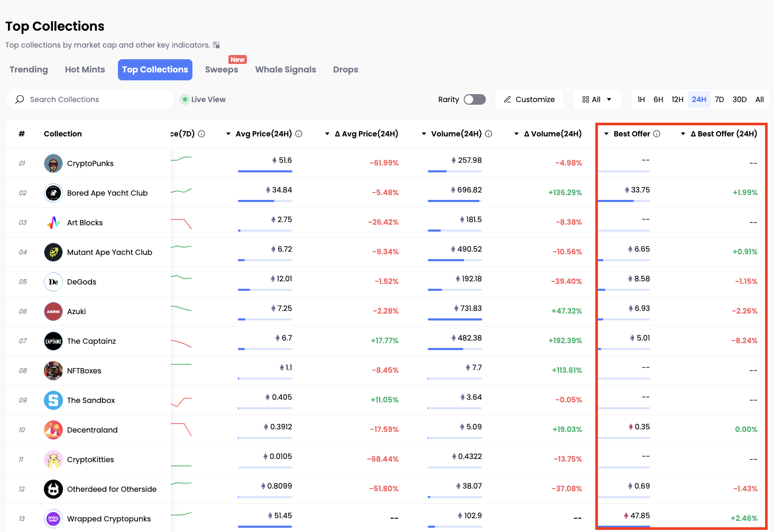The width and height of the screenshot is (774, 532).
Task: Click the NFTBoxes collection icon
Action: pyautogui.click(x=53, y=371)
